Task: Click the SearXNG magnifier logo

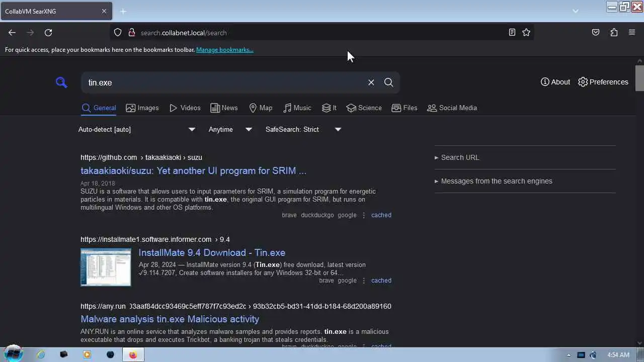Action: tap(61, 82)
